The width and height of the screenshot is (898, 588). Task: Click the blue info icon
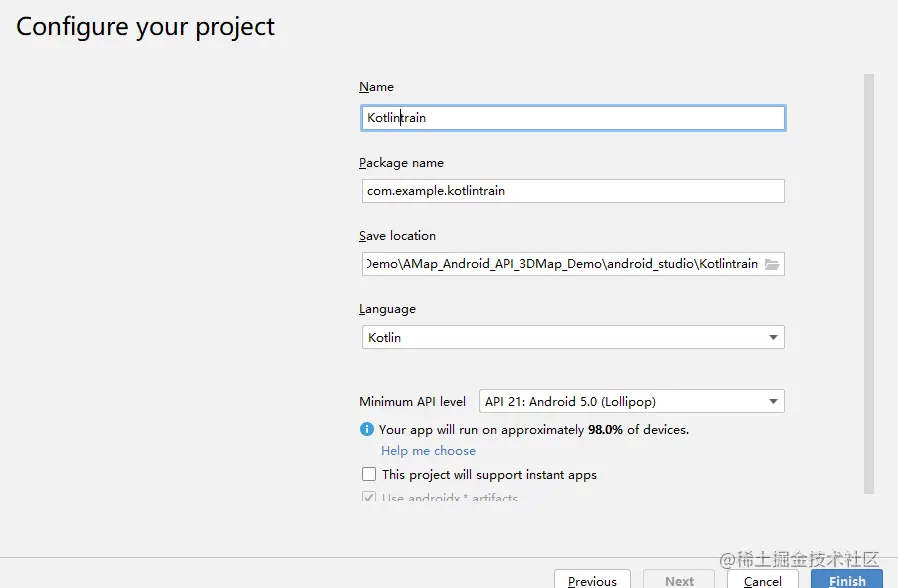point(367,430)
